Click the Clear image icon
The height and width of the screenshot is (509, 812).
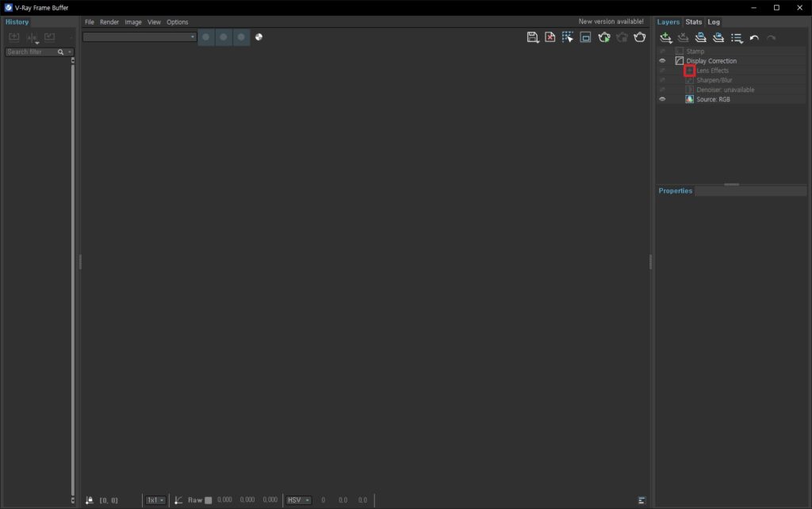550,37
